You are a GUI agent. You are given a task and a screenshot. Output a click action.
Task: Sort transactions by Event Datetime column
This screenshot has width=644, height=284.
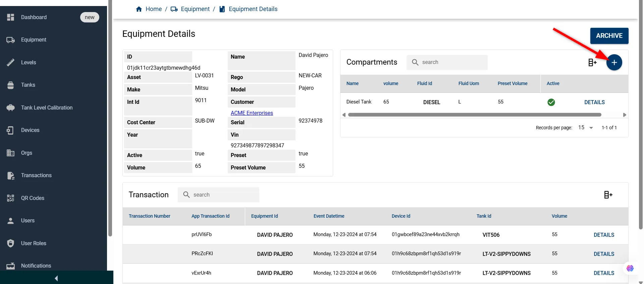(329, 216)
